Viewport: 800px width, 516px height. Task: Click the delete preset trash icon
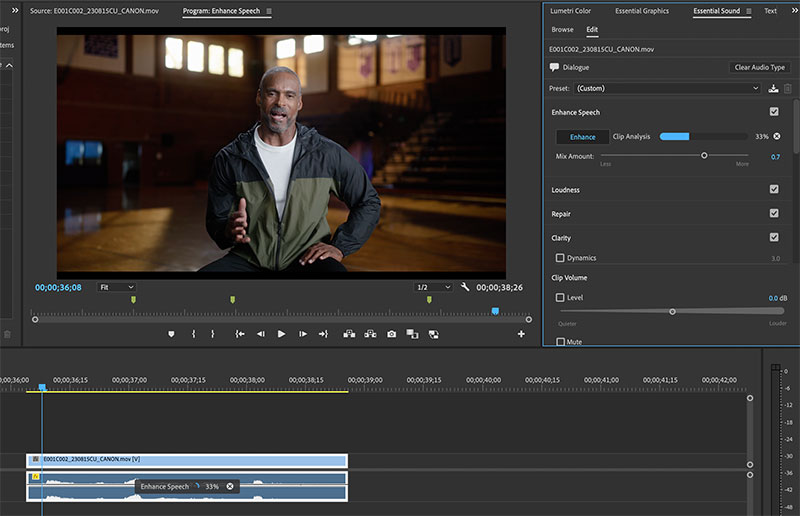(788, 88)
